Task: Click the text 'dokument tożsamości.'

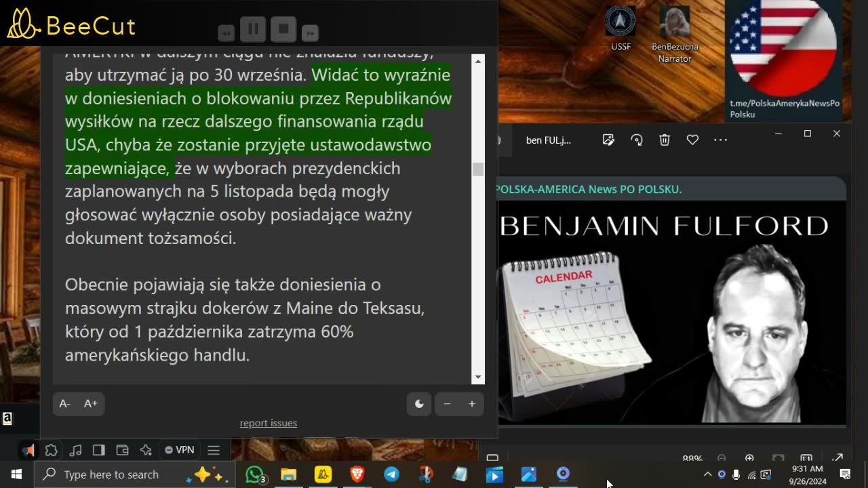Action: [151, 238]
